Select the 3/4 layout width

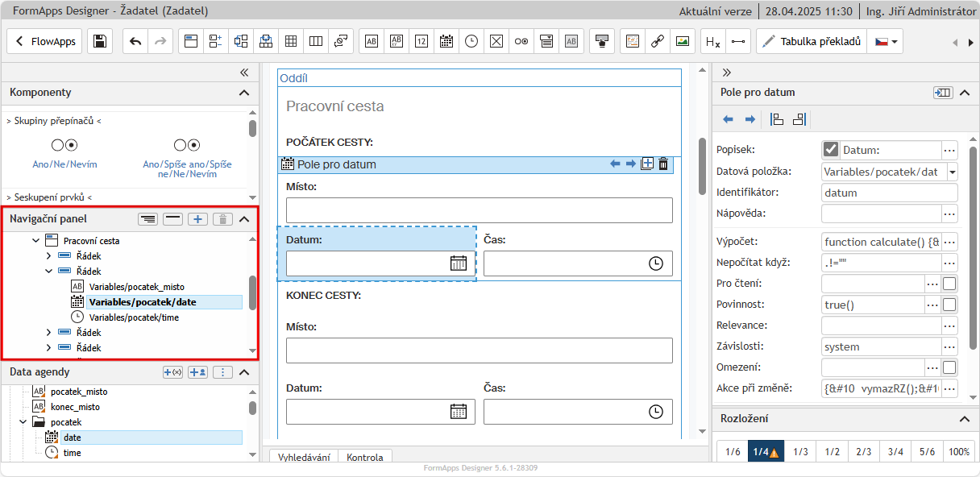895,452
